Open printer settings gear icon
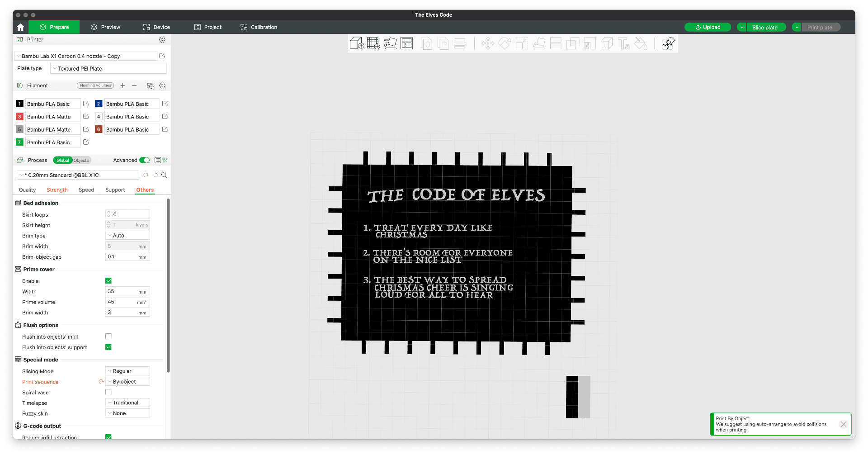The width and height of the screenshot is (868, 455). point(162,40)
